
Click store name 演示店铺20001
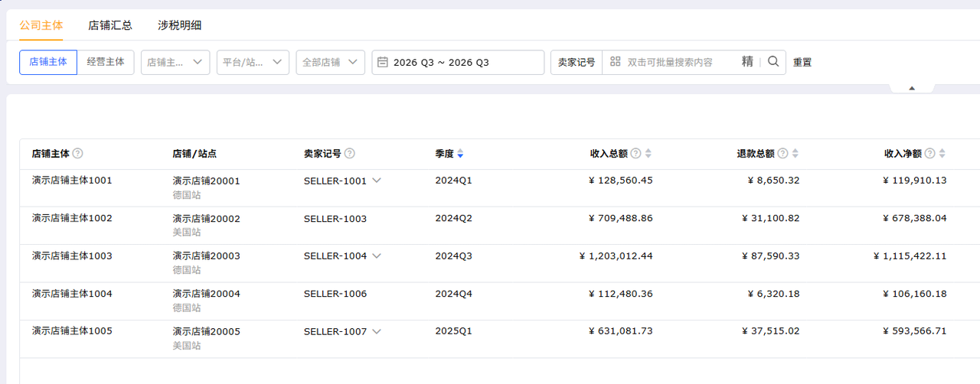(207, 181)
